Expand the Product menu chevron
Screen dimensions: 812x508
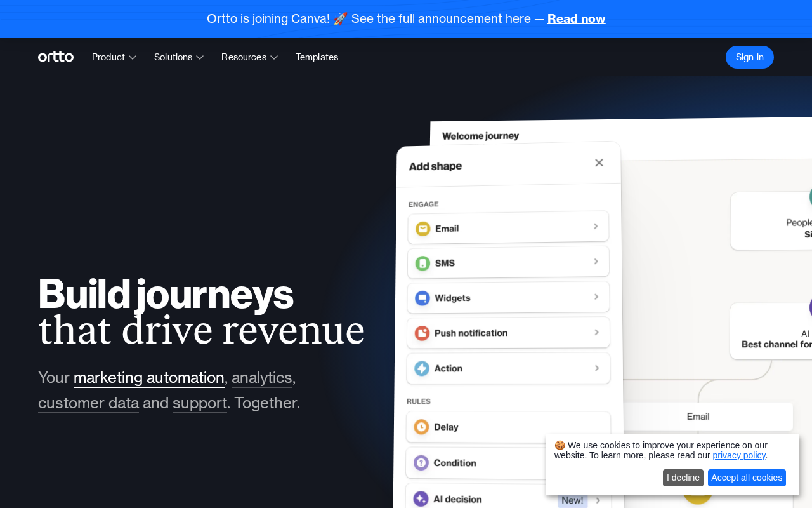coord(133,57)
